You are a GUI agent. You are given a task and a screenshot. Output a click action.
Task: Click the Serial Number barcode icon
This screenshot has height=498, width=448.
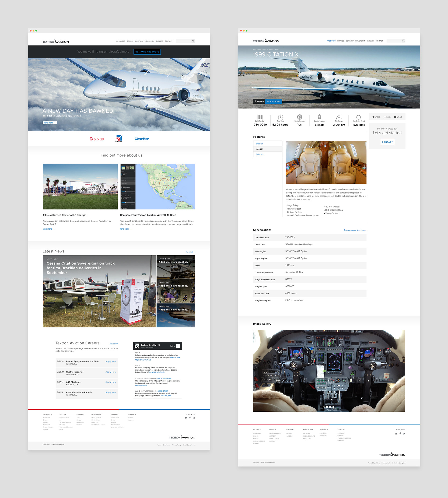(260, 117)
